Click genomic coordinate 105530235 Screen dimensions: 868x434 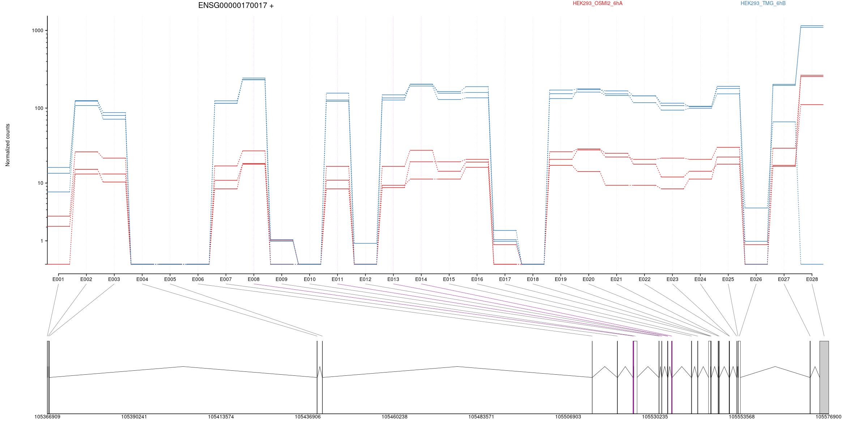click(655, 417)
